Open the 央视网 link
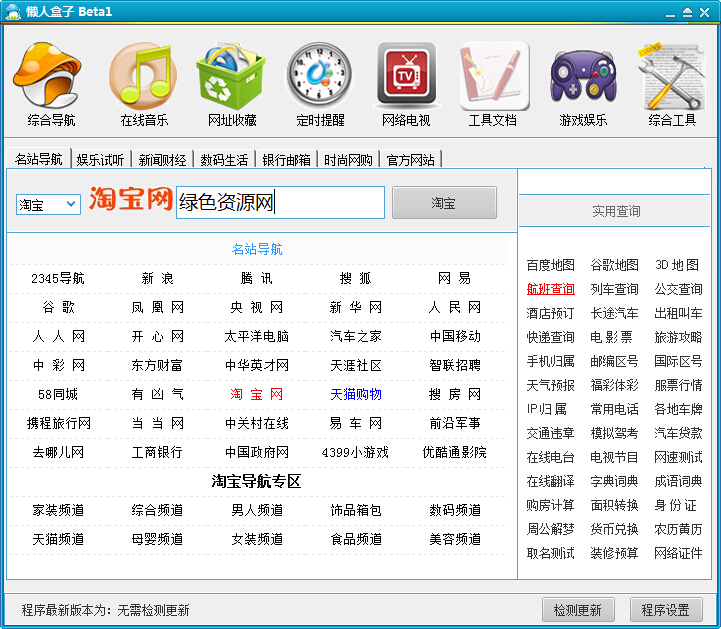The height and width of the screenshot is (629, 721). coord(257,307)
